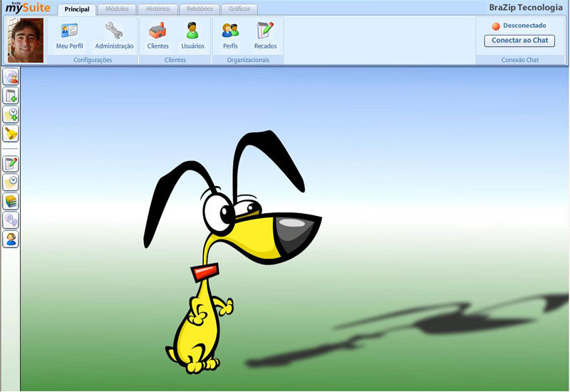The height and width of the screenshot is (392, 570).
Task: Open the Histórico tab
Action: (157, 9)
